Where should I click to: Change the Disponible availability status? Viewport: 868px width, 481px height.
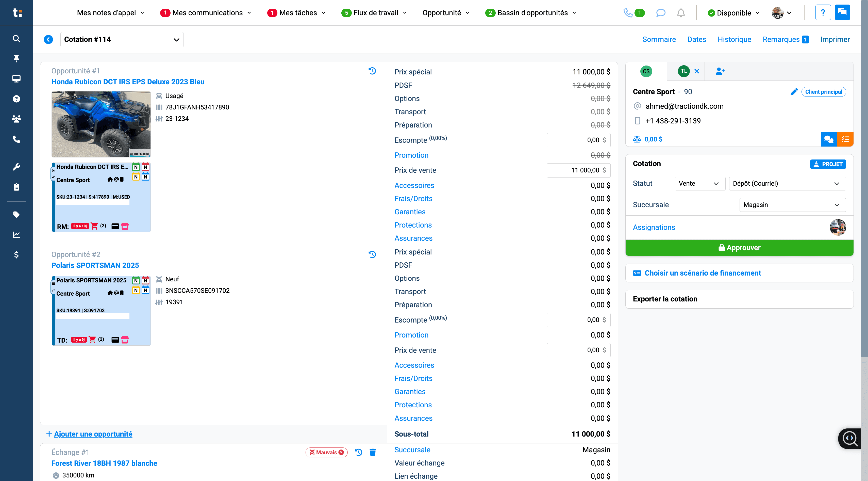pyautogui.click(x=734, y=13)
